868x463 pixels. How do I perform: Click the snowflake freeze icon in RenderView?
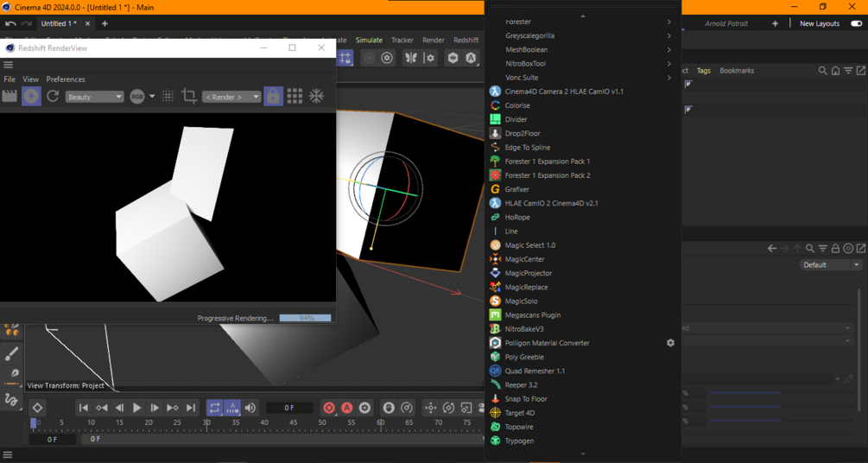pos(316,97)
